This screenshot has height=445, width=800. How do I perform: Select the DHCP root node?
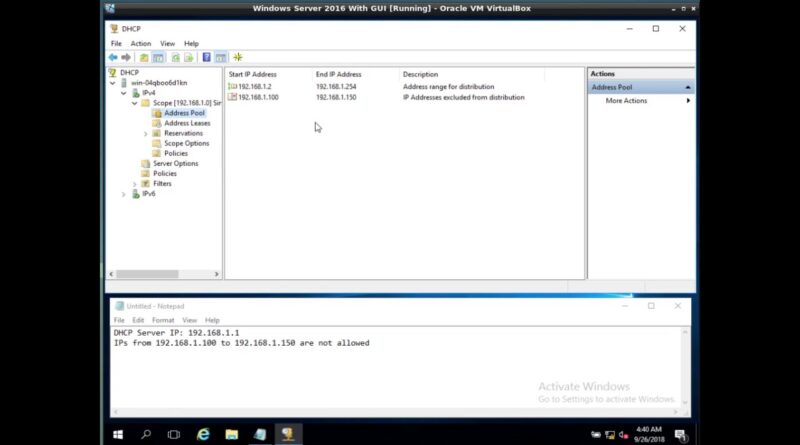(129, 72)
